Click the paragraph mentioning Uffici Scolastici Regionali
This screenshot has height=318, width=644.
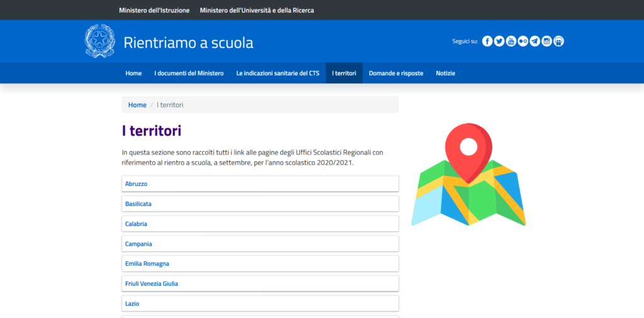click(x=253, y=158)
